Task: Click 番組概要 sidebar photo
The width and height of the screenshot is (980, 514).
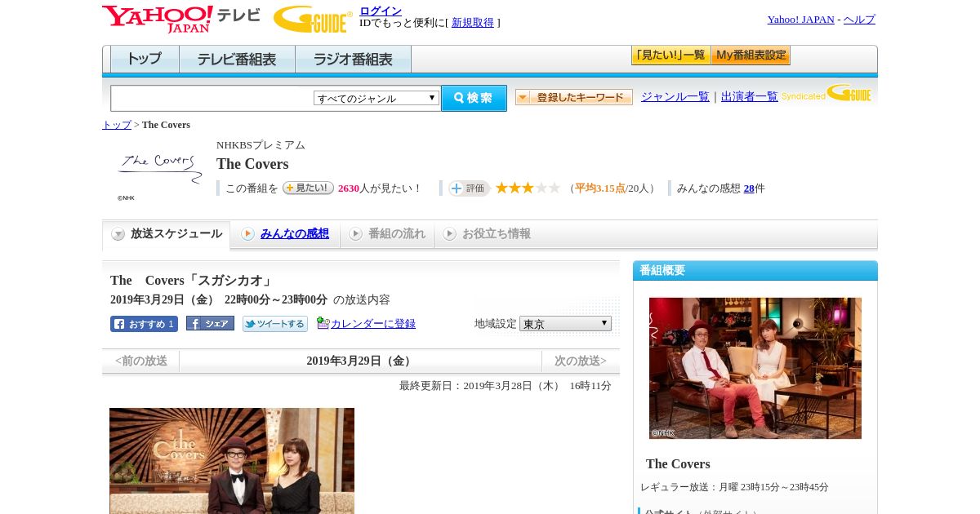Action: [x=755, y=368]
